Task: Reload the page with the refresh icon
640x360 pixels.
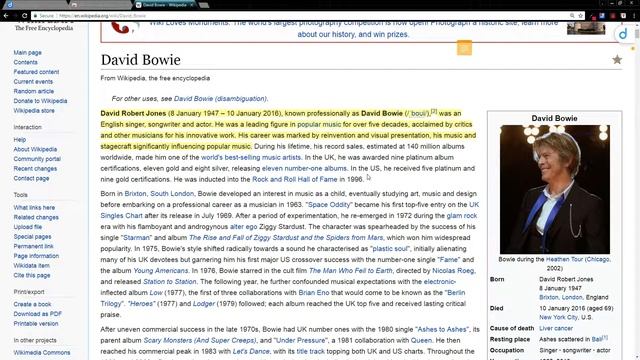Action: 24,16
